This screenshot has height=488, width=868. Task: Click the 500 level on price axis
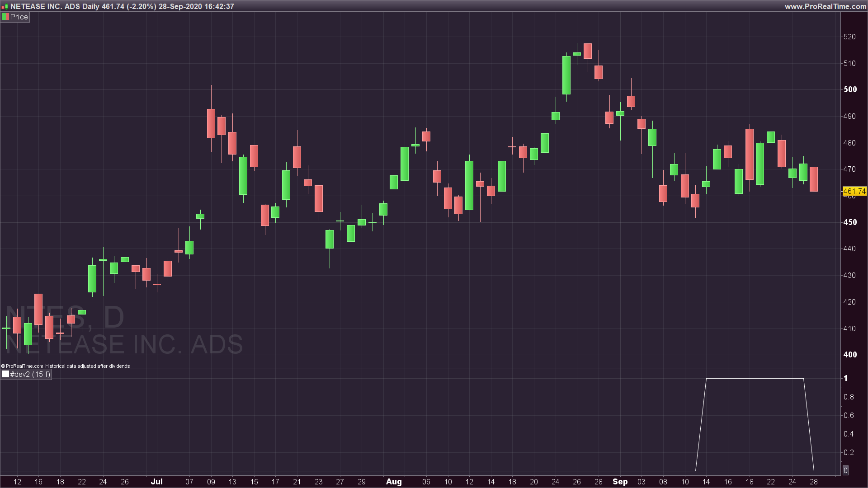(850, 89)
